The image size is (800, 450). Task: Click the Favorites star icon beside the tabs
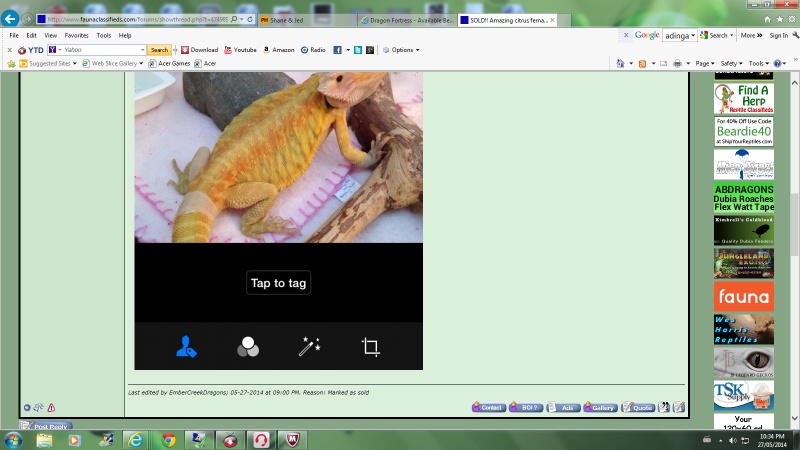(780, 19)
